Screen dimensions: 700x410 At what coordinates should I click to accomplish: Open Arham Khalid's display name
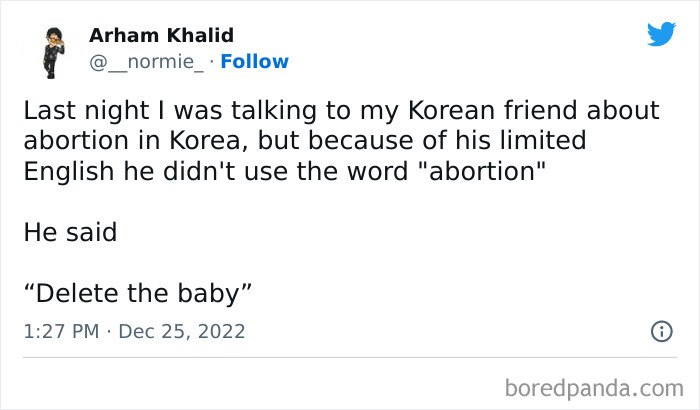tap(161, 36)
